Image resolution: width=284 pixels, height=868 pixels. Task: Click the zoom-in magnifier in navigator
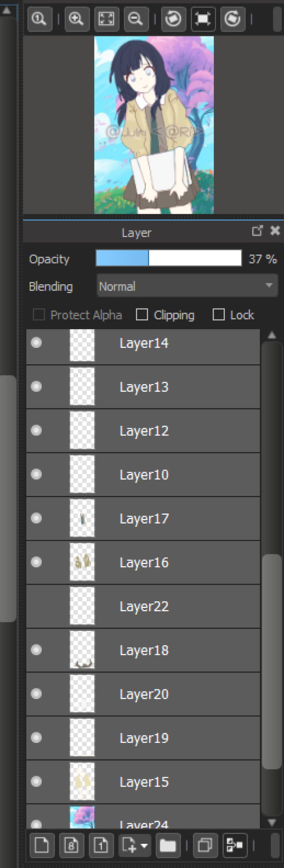(x=77, y=19)
